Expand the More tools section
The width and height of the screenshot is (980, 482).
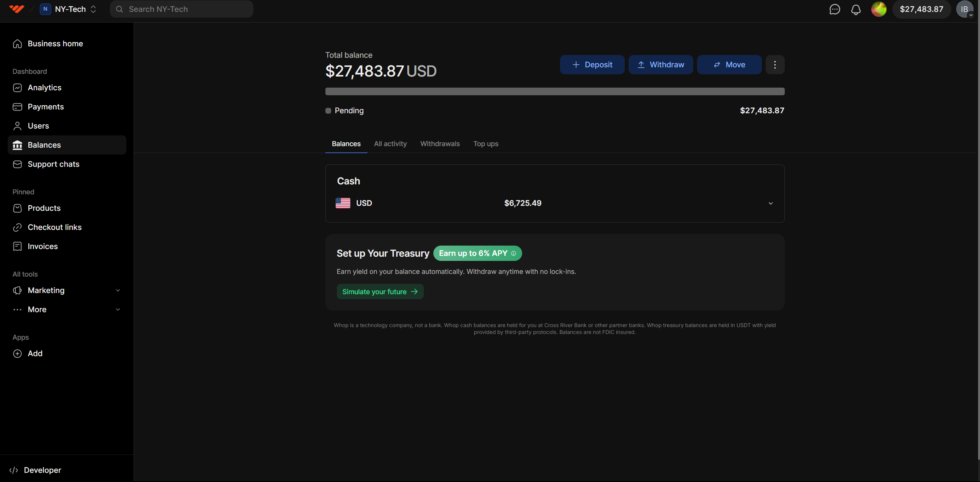tap(118, 309)
